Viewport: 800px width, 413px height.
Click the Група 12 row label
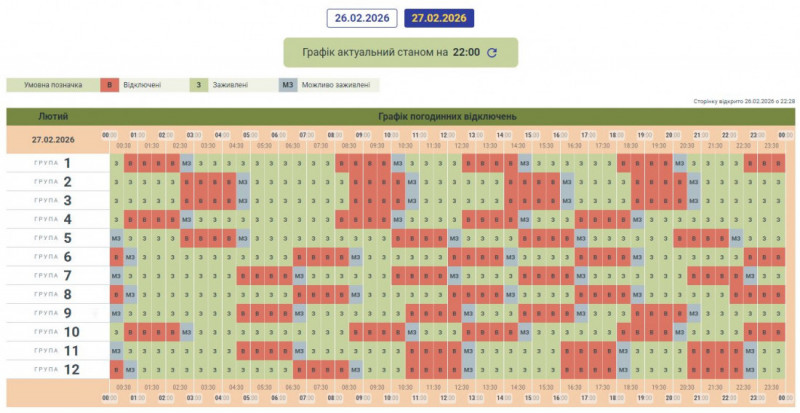pyautogui.click(x=53, y=369)
